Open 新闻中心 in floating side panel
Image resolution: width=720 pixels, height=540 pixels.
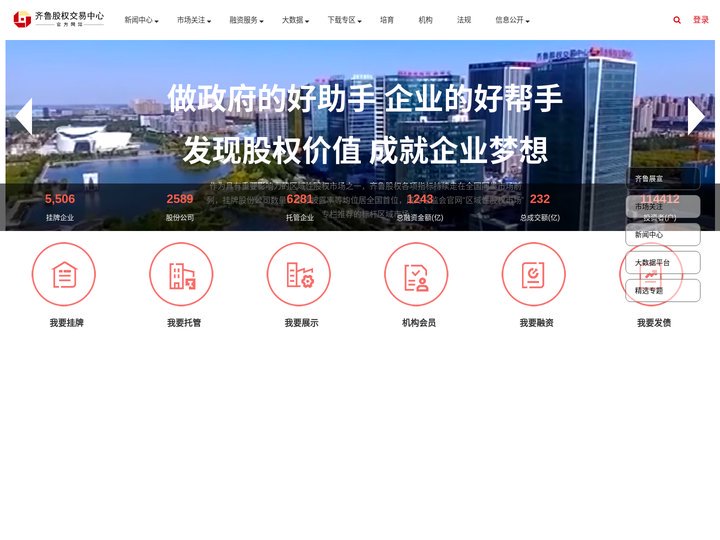663,235
